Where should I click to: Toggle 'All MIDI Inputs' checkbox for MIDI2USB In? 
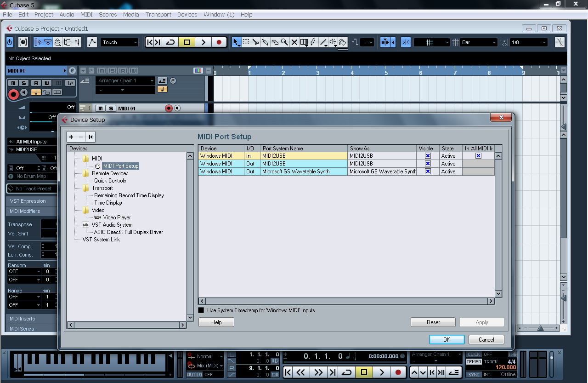click(x=478, y=156)
